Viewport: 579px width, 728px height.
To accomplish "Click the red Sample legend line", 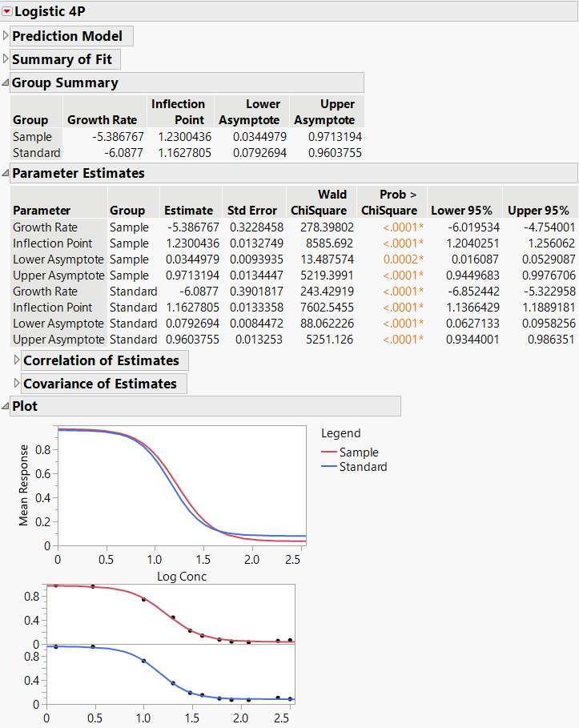I will pyautogui.click(x=328, y=452).
